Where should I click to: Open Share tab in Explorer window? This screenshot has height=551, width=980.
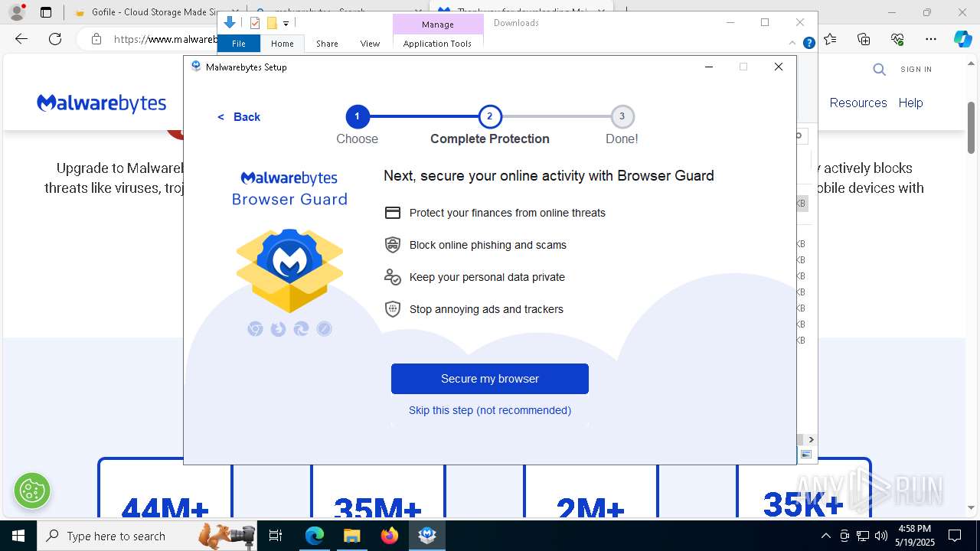point(327,44)
